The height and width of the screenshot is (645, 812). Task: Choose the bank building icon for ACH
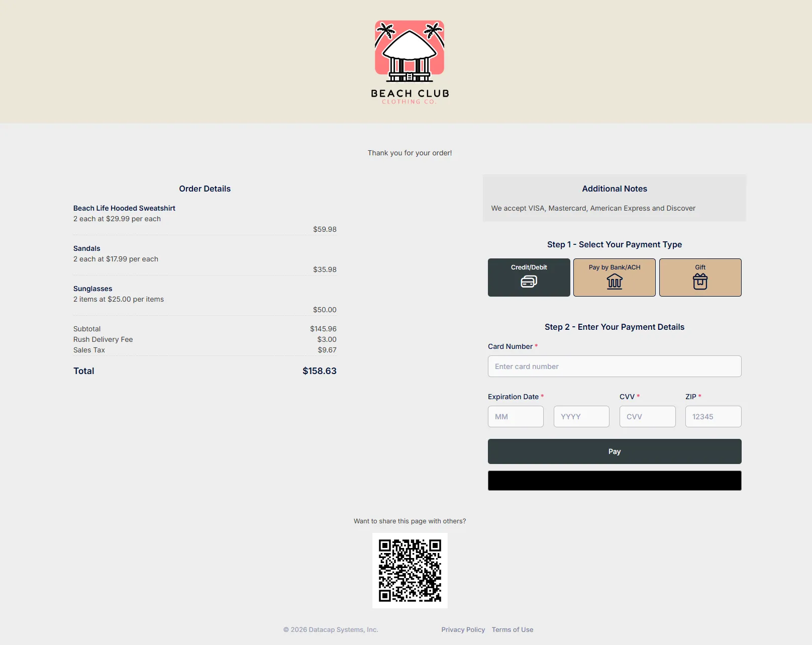(615, 282)
